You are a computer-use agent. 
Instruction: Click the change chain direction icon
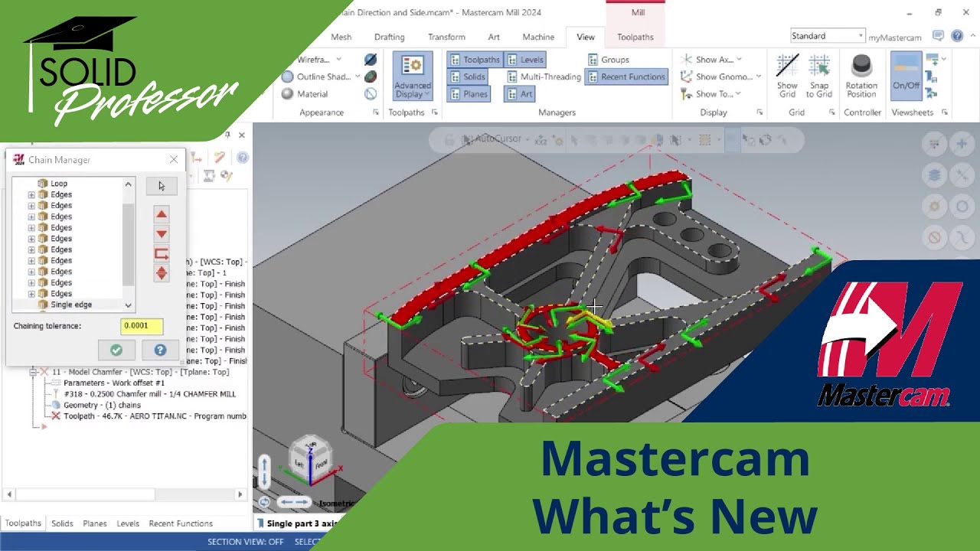tap(162, 253)
